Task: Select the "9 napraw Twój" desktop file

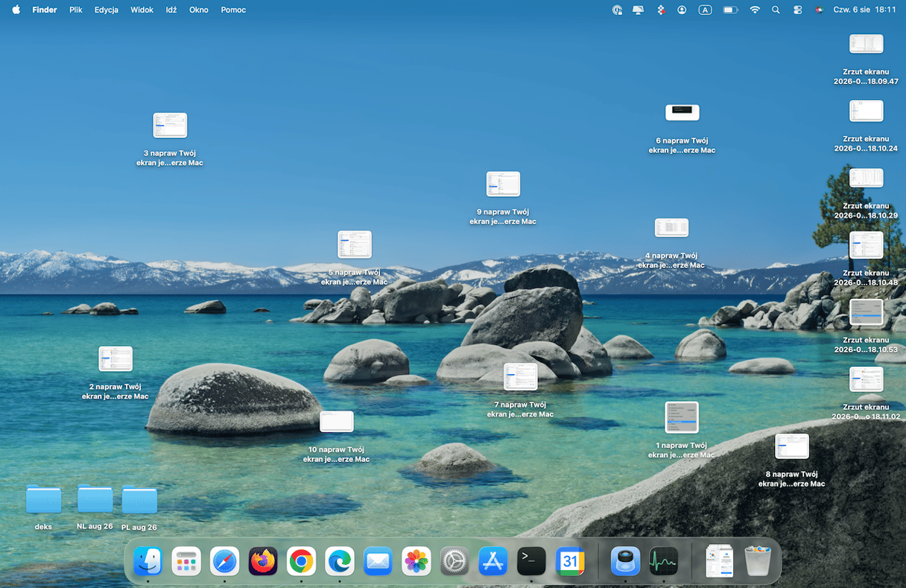Action: 503,184
